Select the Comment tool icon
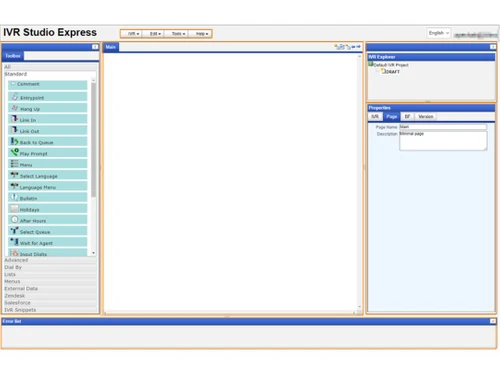 pyautogui.click(x=13, y=84)
